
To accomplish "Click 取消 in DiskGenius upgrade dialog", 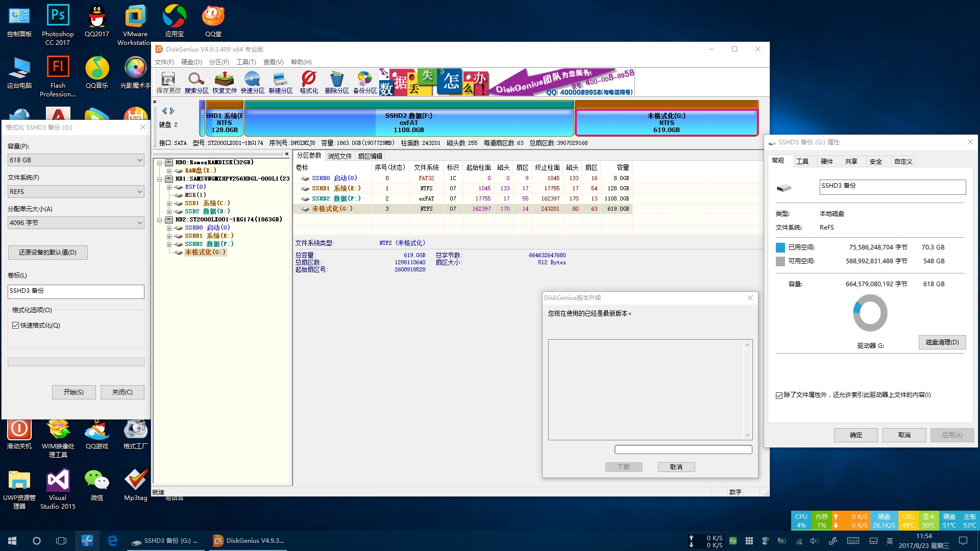I will [x=676, y=467].
